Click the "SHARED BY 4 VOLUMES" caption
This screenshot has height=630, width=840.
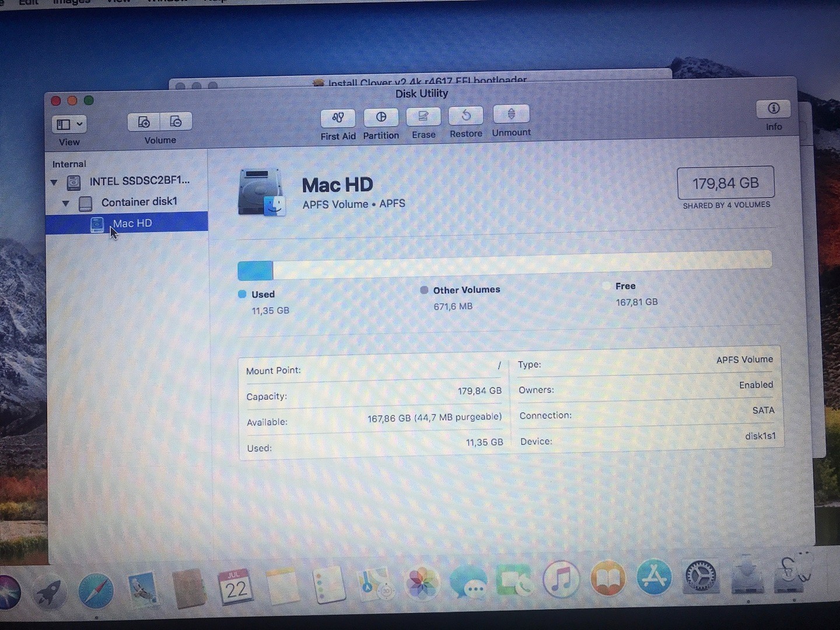point(727,205)
